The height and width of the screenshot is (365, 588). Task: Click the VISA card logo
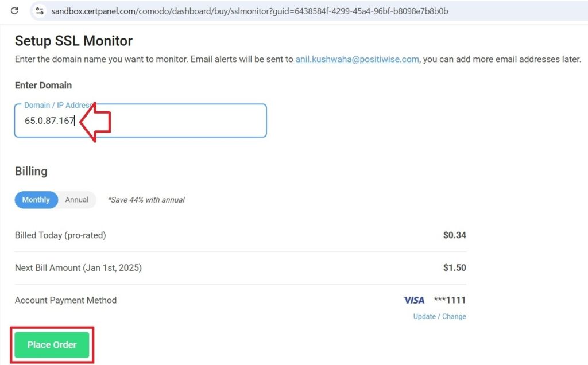coord(414,300)
